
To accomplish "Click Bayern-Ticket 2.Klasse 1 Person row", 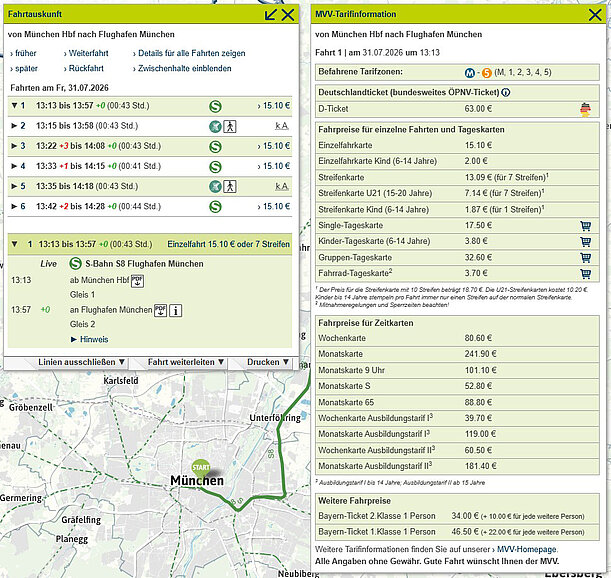I will coord(457,516).
